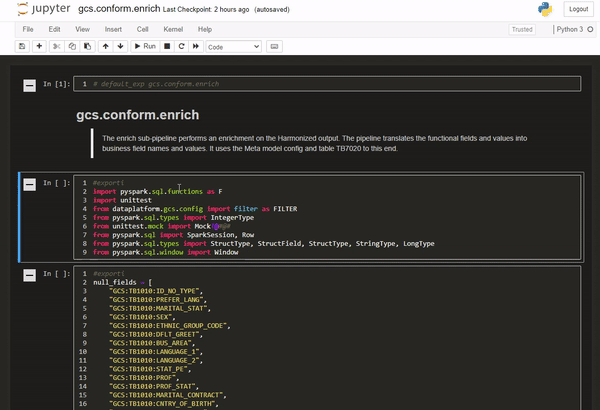
Task: Open the Edit menu
Action: pos(54,29)
